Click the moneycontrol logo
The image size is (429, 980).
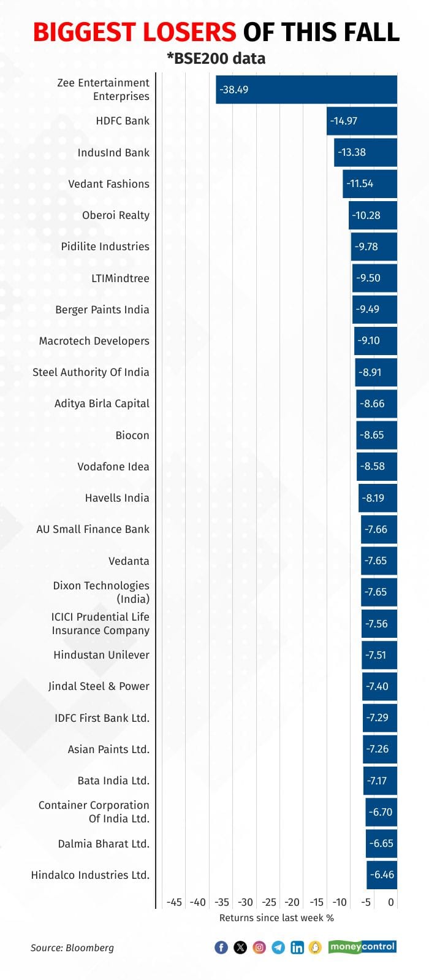(362, 946)
